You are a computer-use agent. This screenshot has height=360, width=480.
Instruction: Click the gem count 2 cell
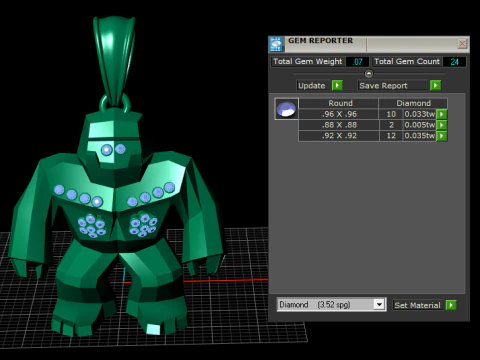tap(391, 125)
